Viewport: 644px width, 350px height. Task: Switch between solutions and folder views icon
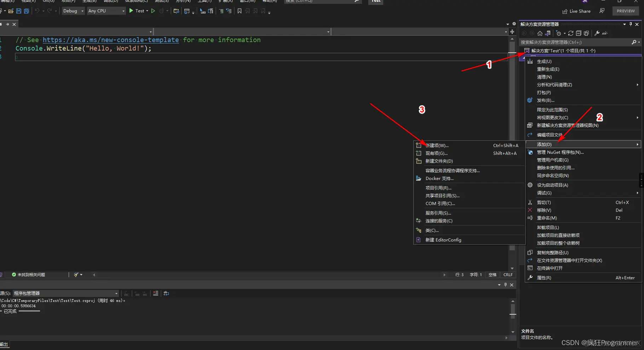[548, 33]
